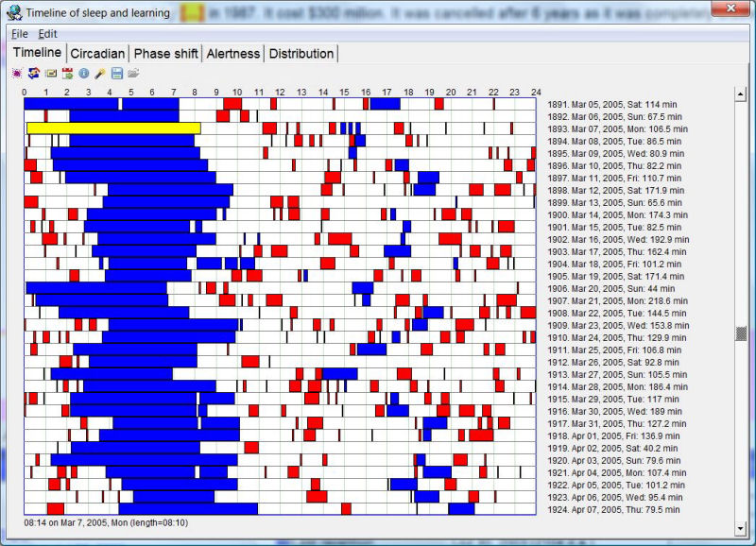Switch to the Alertness tab
756x546 pixels.
click(x=232, y=54)
